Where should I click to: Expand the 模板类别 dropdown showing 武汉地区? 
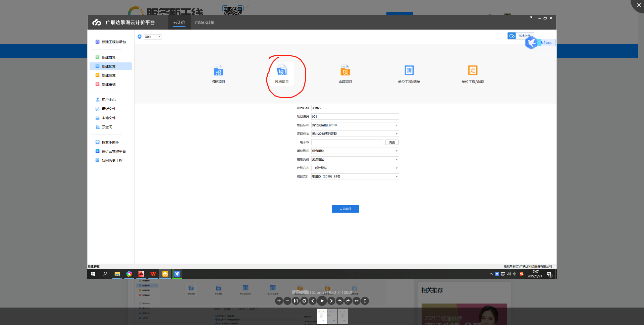pyautogui.click(x=355, y=159)
